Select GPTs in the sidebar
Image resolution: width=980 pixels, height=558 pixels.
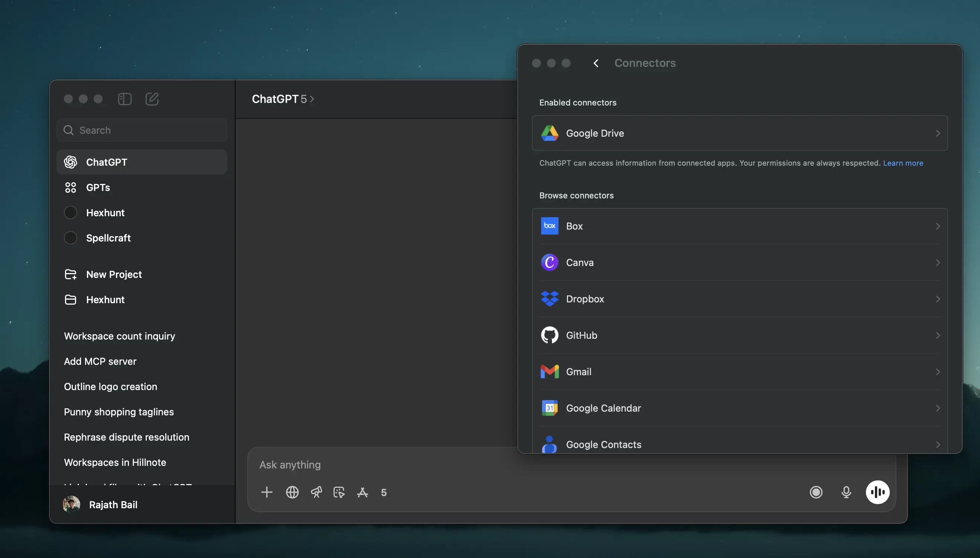click(98, 187)
